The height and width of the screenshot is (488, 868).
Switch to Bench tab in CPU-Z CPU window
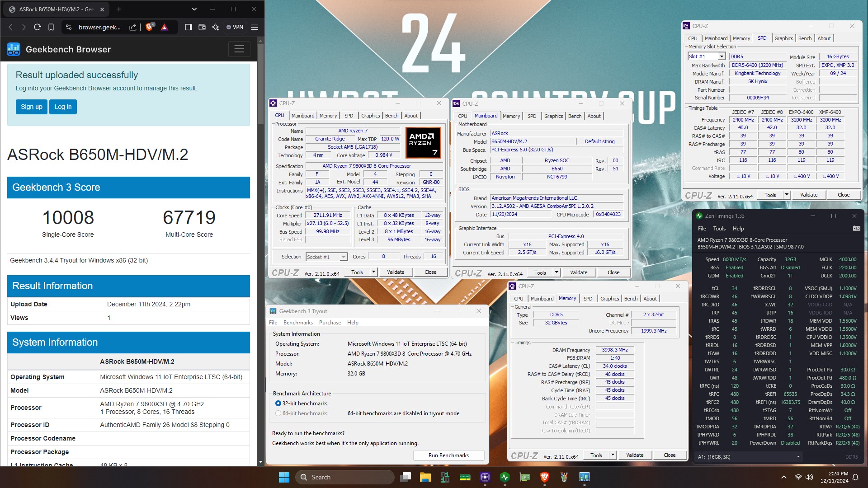point(392,116)
